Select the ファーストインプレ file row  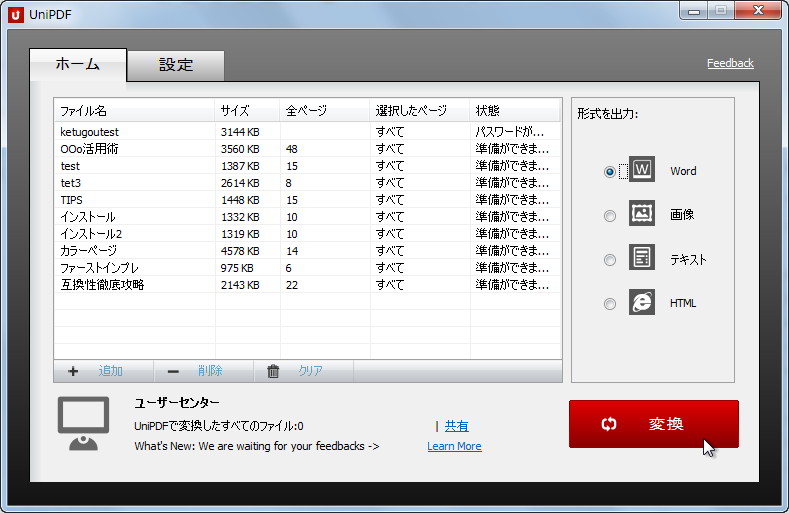point(307,268)
